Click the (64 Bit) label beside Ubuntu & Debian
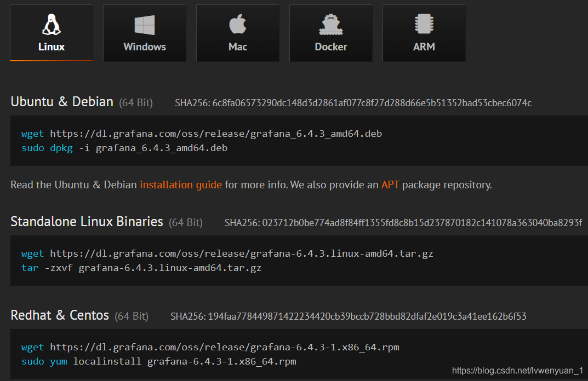The image size is (588, 381). [x=136, y=103]
